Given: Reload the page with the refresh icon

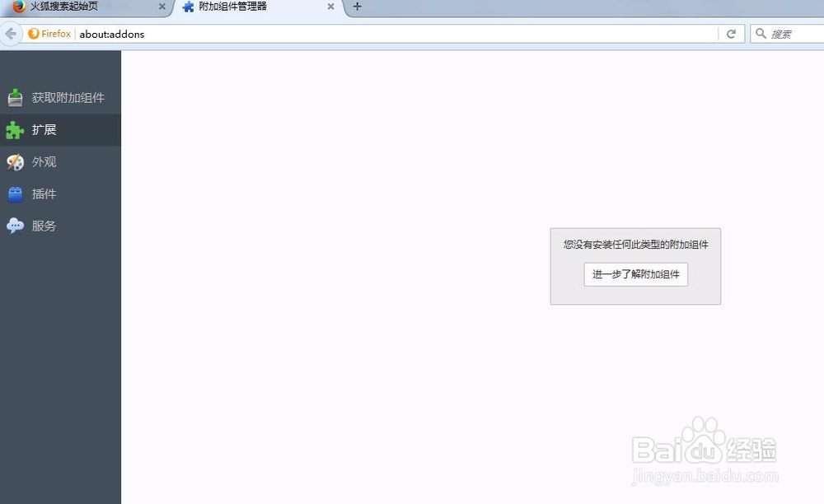Looking at the screenshot, I should click(x=731, y=34).
